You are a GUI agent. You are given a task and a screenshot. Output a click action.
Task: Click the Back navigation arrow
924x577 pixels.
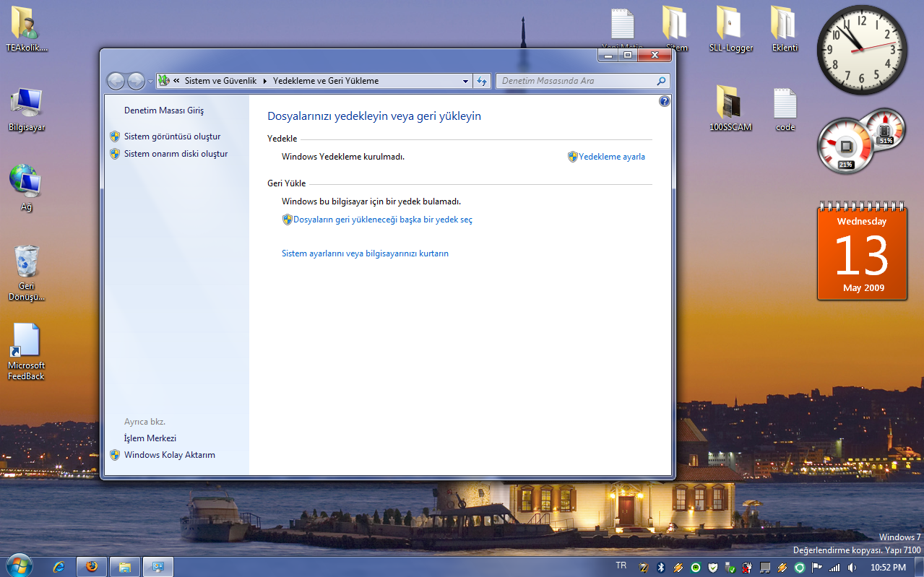[x=116, y=81]
